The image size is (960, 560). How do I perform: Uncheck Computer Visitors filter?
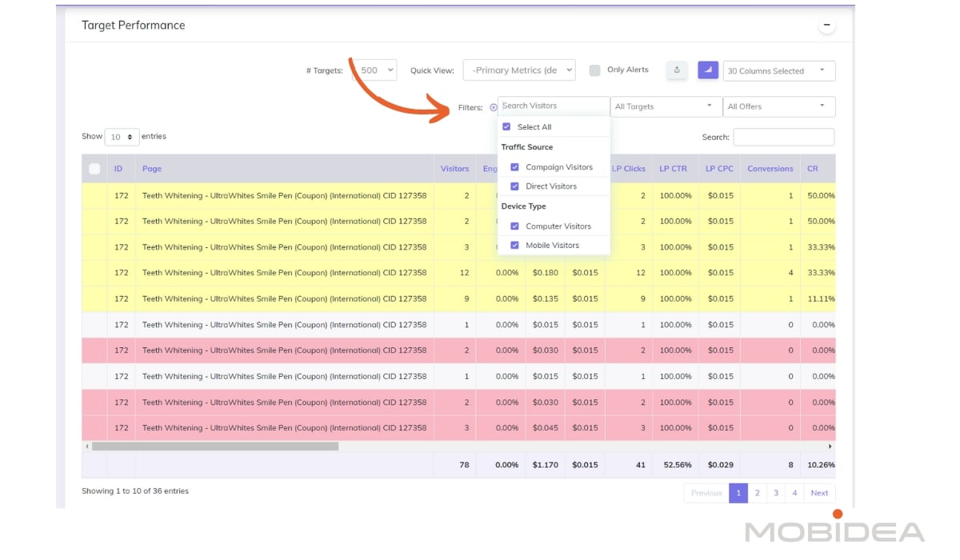point(514,226)
